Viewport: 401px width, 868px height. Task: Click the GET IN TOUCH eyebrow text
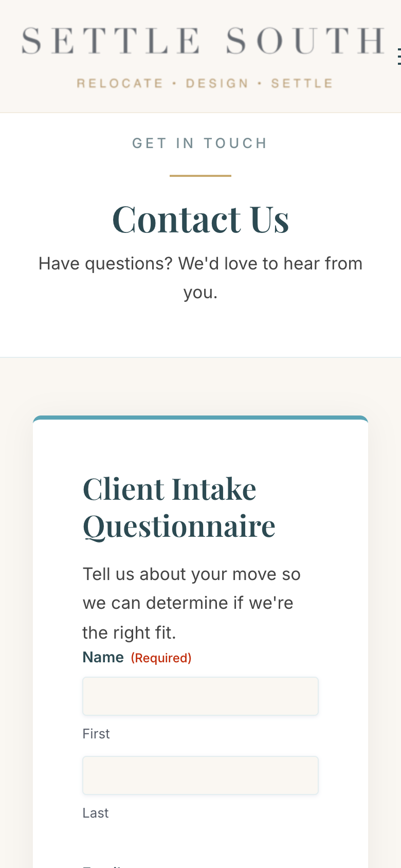click(200, 143)
